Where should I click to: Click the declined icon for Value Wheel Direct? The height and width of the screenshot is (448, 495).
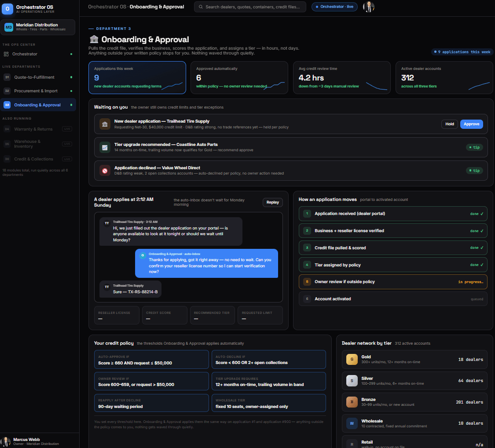[105, 171]
